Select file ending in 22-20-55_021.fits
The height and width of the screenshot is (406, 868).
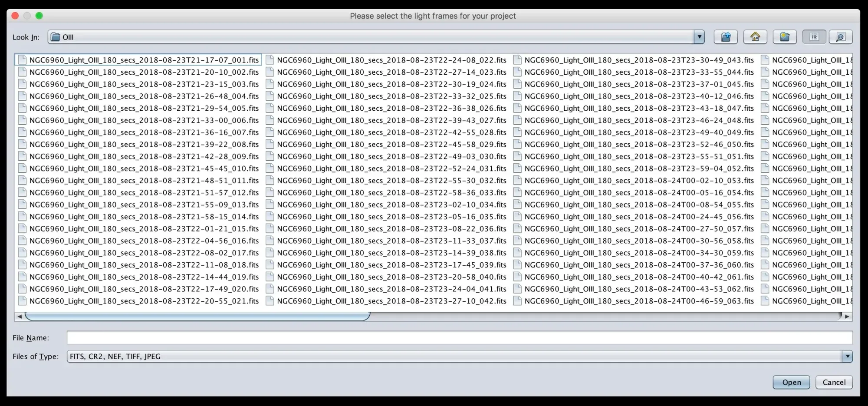point(144,301)
